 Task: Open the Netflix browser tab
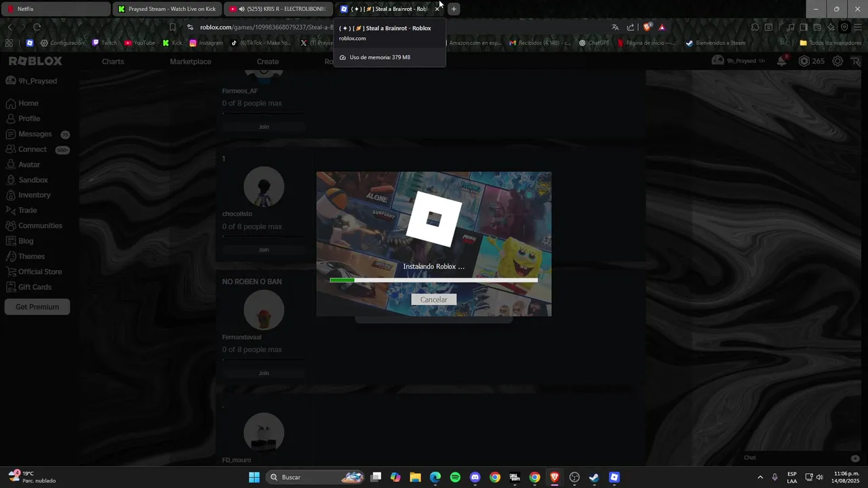[56, 9]
